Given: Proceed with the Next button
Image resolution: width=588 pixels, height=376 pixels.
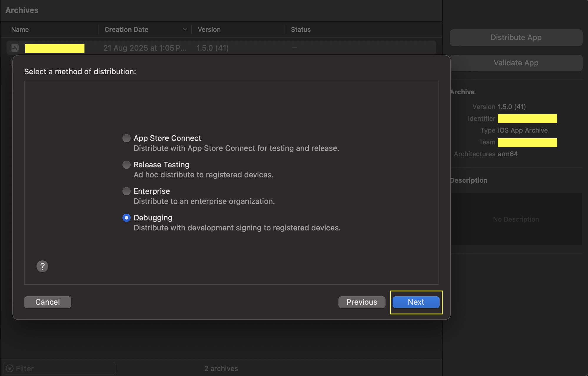Looking at the screenshot, I should 416,302.
